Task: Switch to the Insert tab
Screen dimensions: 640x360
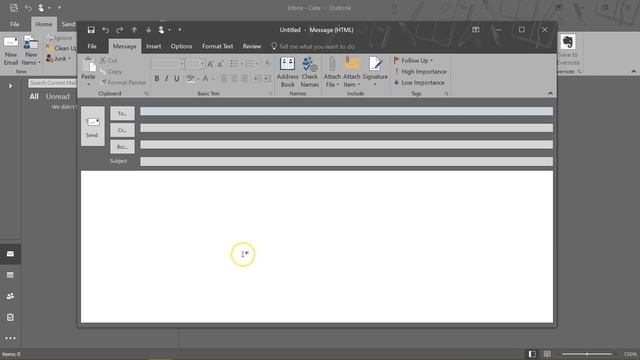Action: pyautogui.click(x=153, y=46)
